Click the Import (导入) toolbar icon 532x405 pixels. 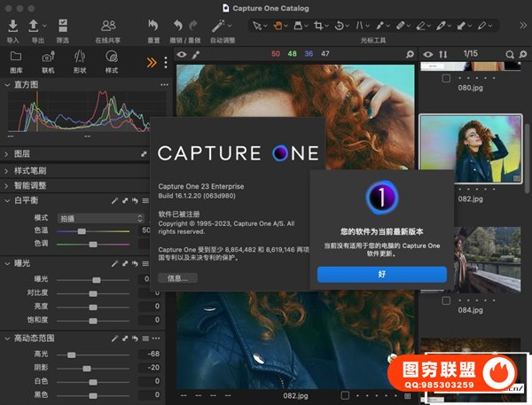13,26
